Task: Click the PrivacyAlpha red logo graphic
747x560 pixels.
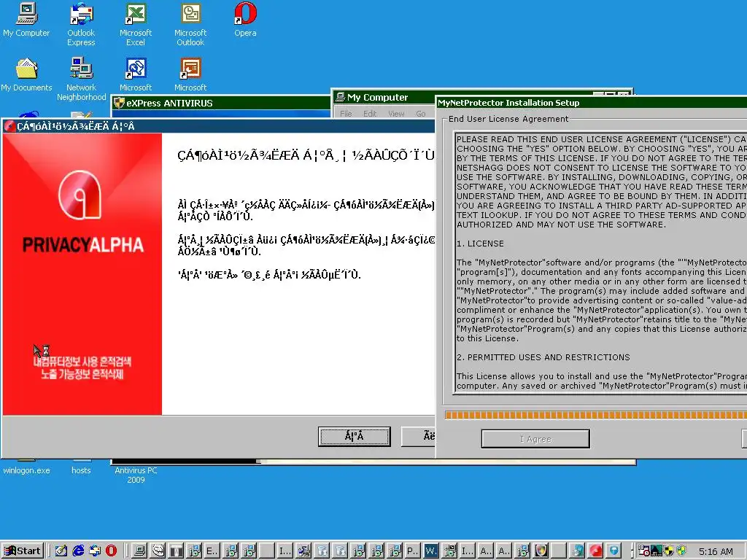Action: [x=80, y=194]
